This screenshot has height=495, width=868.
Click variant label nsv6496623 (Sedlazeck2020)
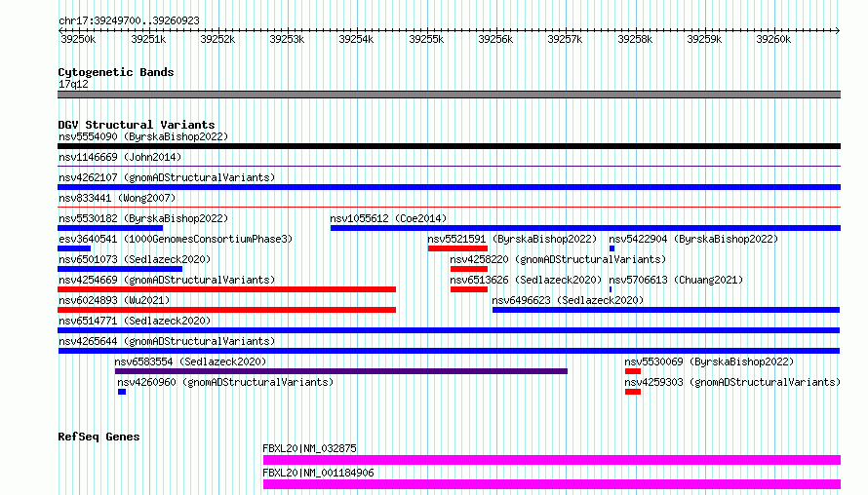click(x=568, y=300)
